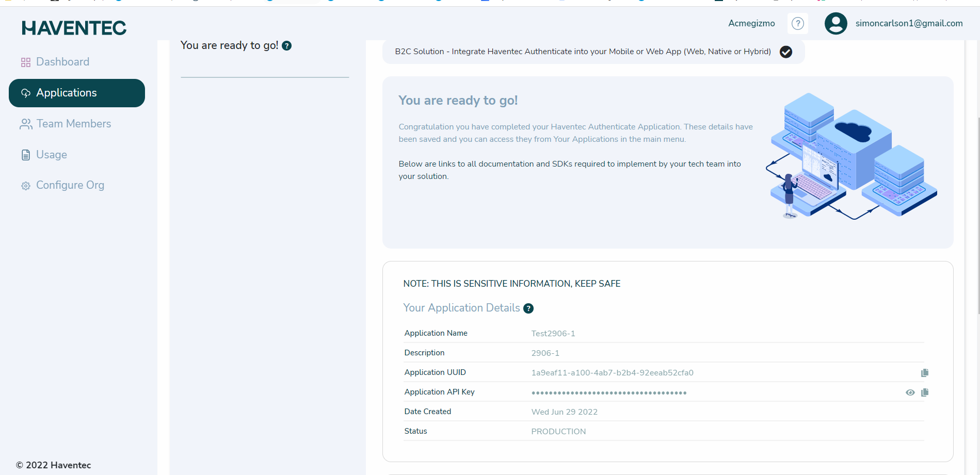Select Applications in the sidebar
This screenshot has width=980, height=475.
pyautogui.click(x=77, y=93)
